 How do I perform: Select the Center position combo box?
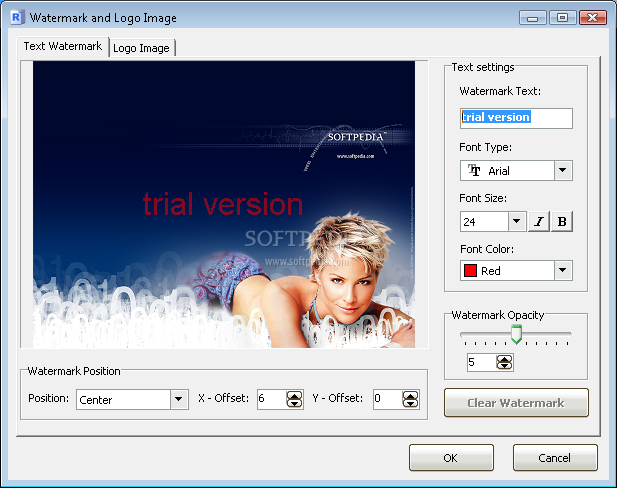(x=132, y=399)
